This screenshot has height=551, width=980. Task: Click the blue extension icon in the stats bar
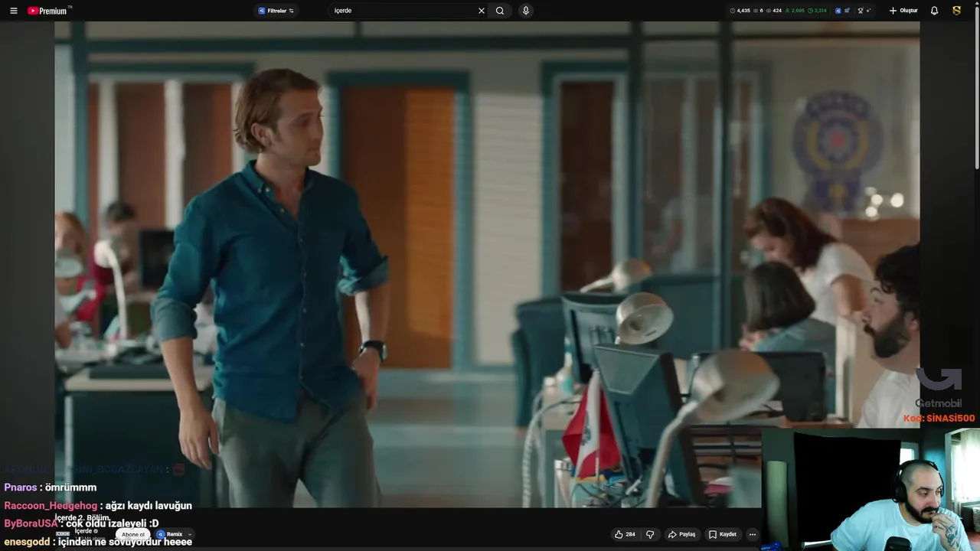(838, 11)
